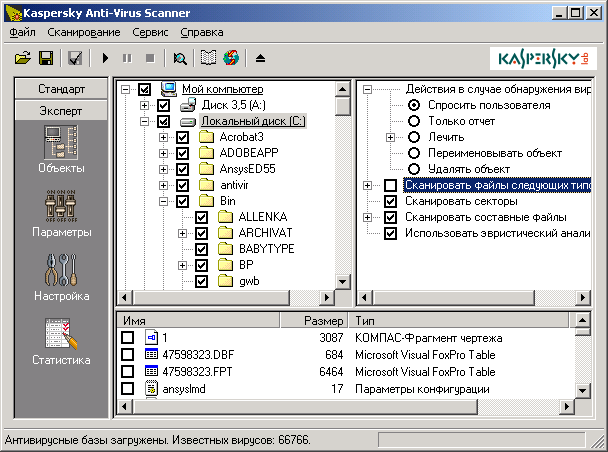Expand the ARCHIVAT folder
Image resolution: width=608 pixels, height=452 pixels.
[182, 233]
